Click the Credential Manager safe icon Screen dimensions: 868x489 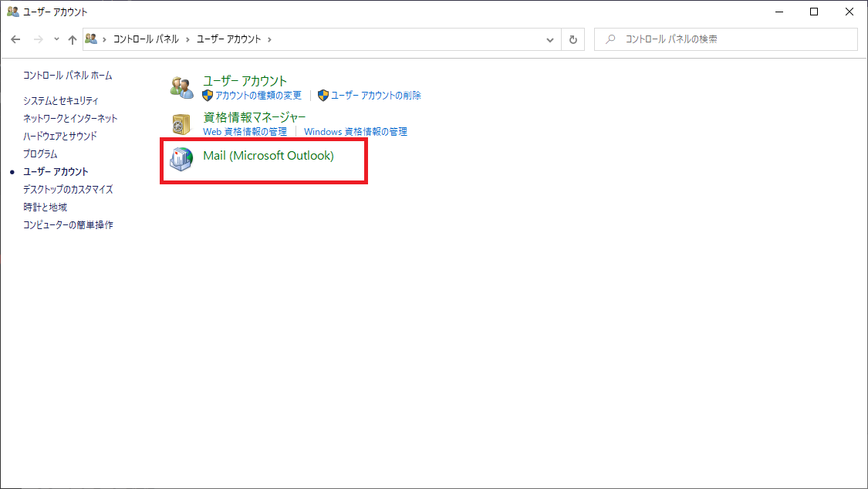[x=181, y=124]
